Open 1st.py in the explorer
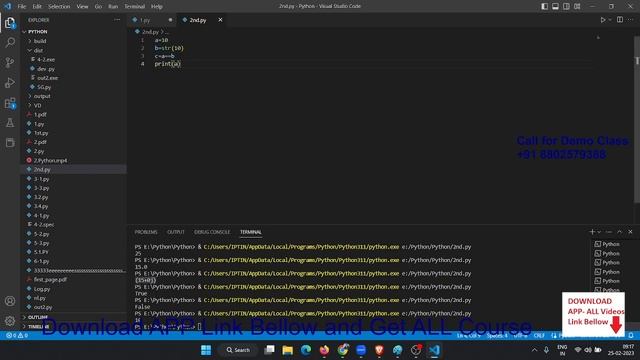This screenshot has width=640, height=360. (73, 133)
